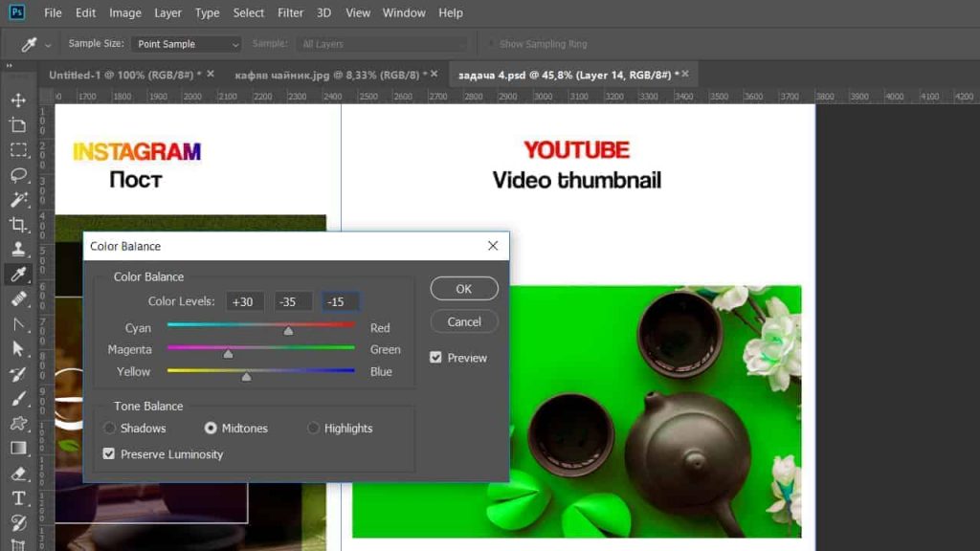Click the Video thumbnail text on canvas
The image size is (980, 551).
(576, 180)
